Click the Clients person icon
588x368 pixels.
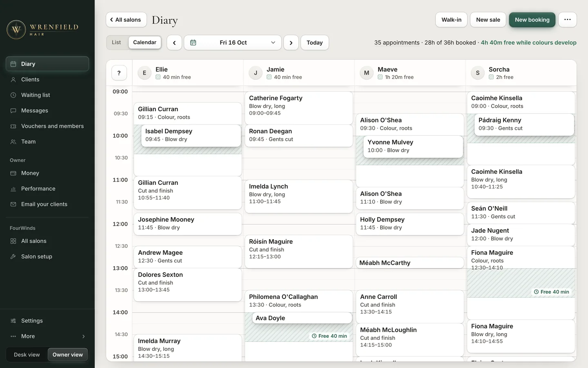click(13, 79)
